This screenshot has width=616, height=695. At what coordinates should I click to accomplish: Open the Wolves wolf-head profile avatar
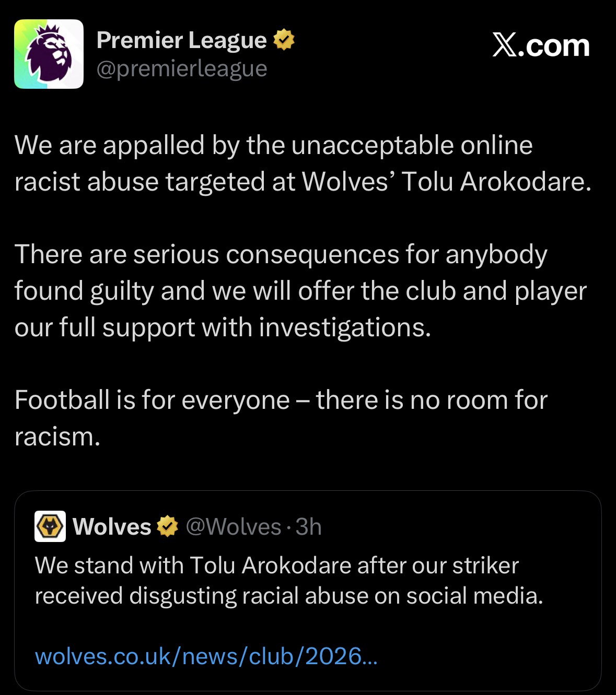(50, 526)
